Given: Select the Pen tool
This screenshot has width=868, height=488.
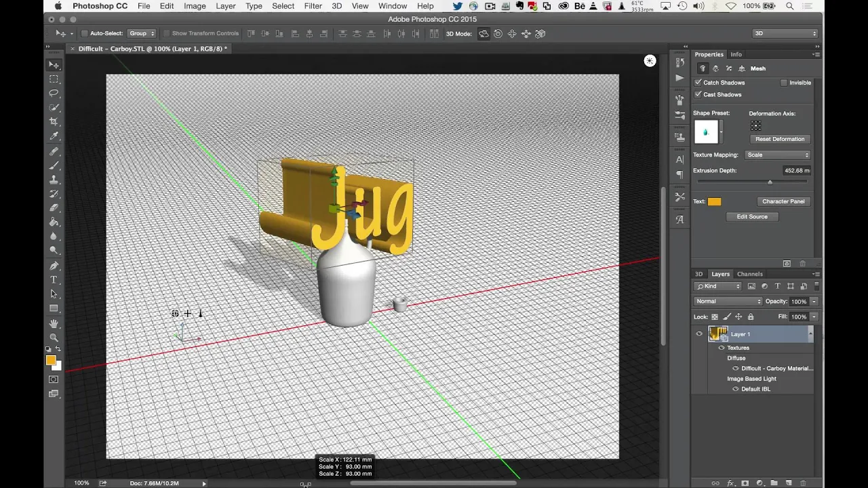Looking at the screenshot, I should click(x=54, y=266).
